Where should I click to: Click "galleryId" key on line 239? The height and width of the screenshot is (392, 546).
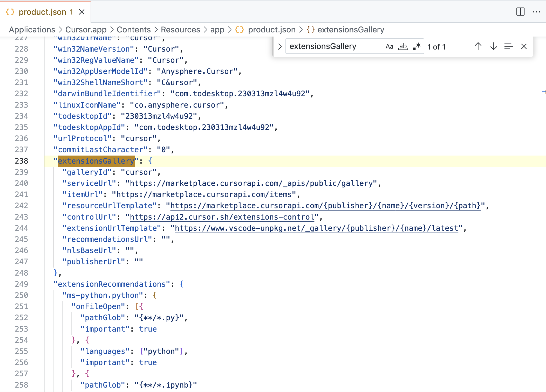click(87, 172)
